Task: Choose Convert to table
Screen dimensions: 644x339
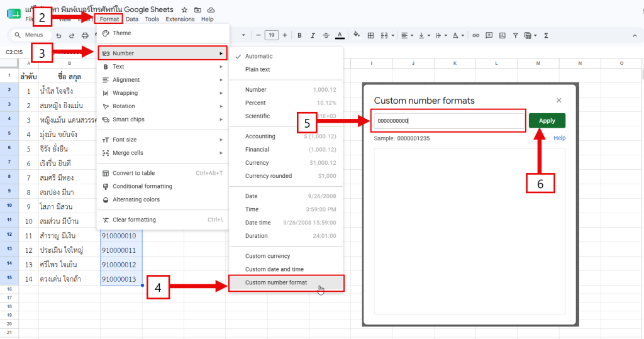Action: (x=163, y=173)
